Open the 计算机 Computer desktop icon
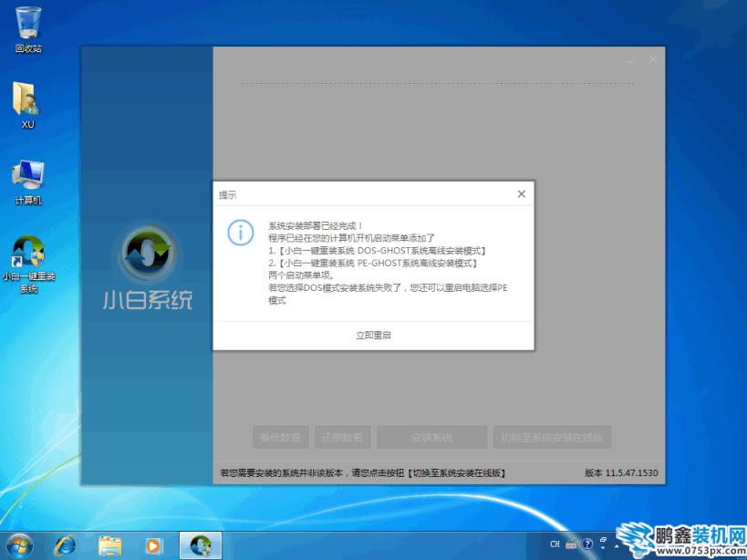 pyautogui.click(x=28, y=181)
